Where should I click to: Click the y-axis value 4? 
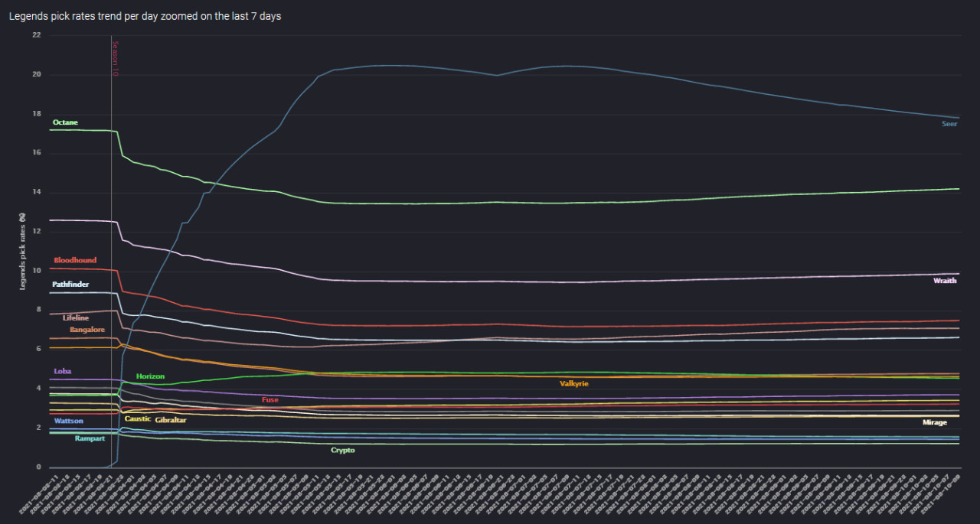click(39, 389)
